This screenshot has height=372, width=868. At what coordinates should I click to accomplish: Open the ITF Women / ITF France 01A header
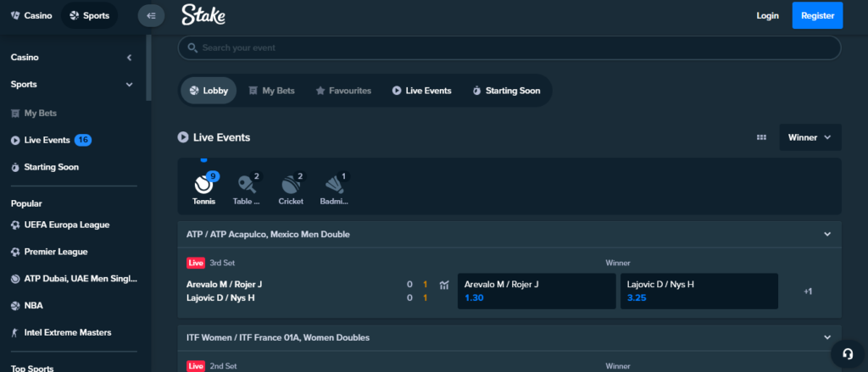pos(509,337)
